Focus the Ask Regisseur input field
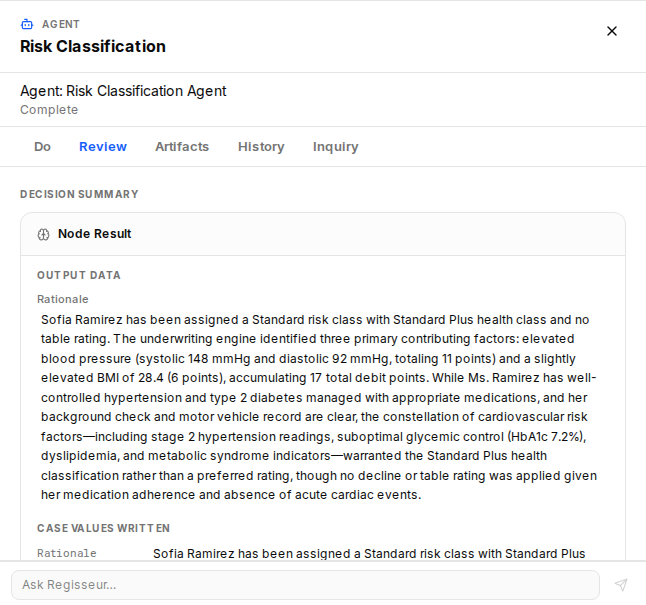646x605 pixels. coord(305,585)
